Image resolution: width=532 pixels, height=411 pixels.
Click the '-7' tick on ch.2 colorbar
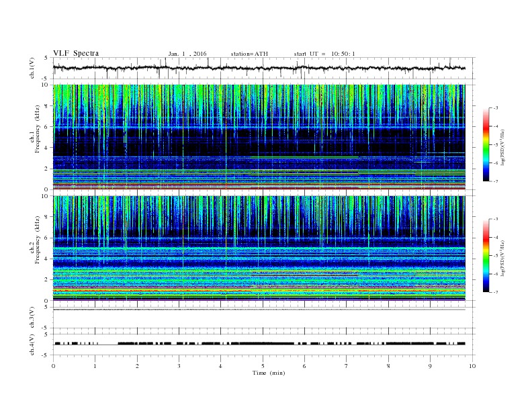point(496,292)
